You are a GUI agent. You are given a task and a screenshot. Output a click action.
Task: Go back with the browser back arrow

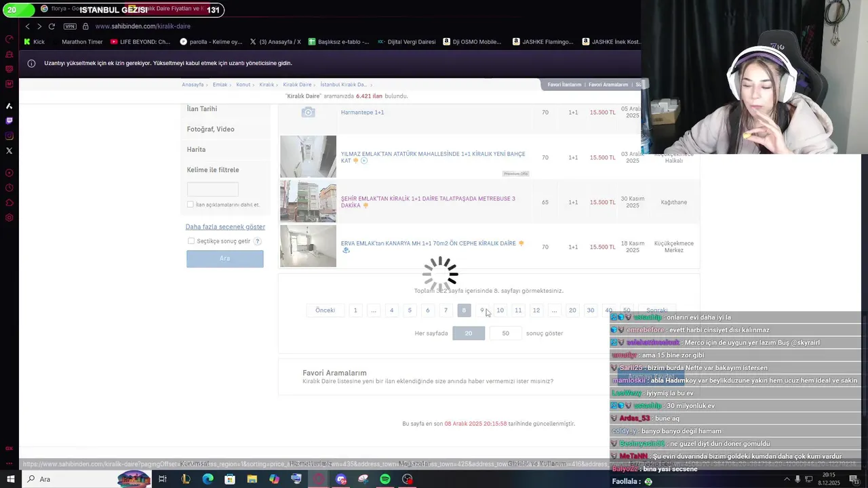tap(27, 26)
